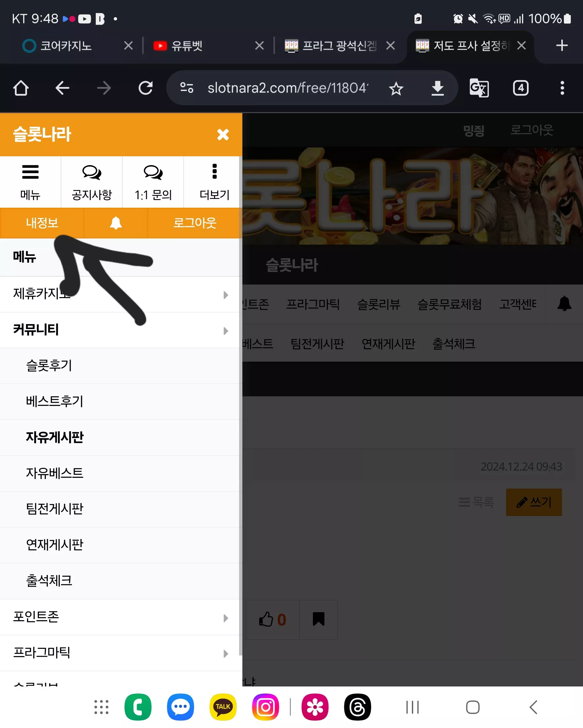The image size is (583, 728).
Task: Launch KakaoTalk from the dock
Action: (223, 707)
